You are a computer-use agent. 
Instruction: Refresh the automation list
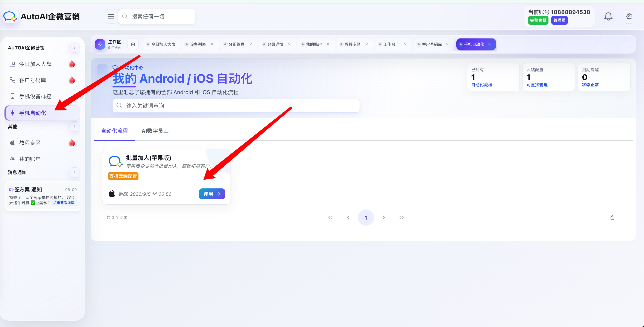(612, 218)
